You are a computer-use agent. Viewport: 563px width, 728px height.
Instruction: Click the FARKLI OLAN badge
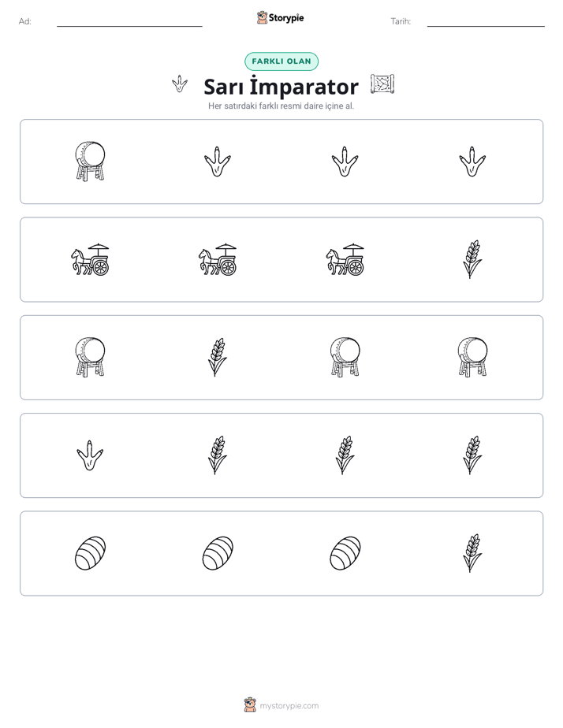tap(281, 61)
